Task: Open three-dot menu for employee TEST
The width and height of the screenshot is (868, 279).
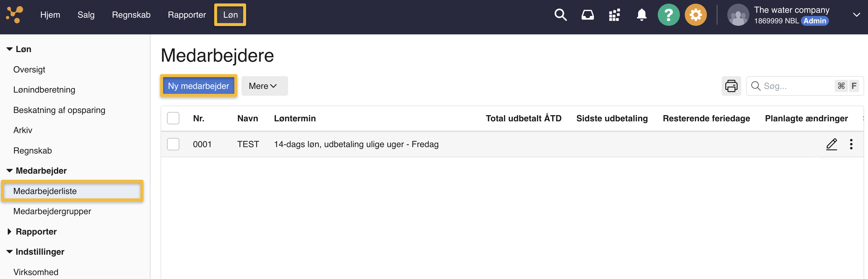Action: tap(851, 144)
